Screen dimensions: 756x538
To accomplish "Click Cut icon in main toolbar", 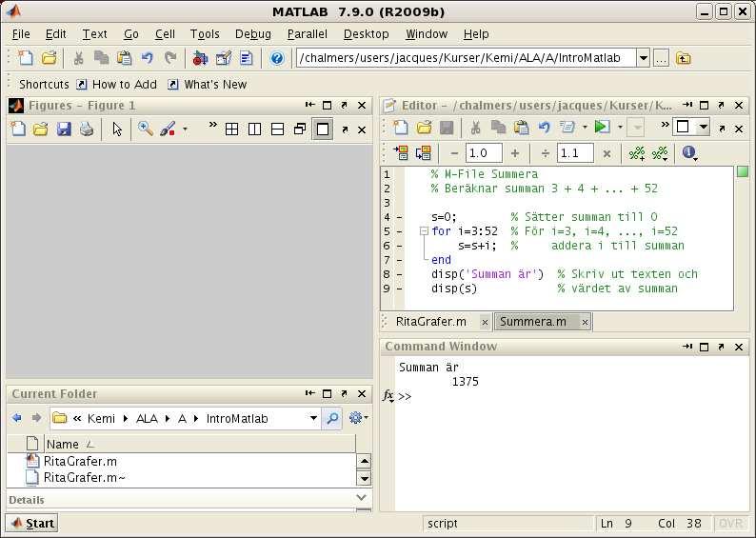I will pyautogui.click(x=78, y=58).
